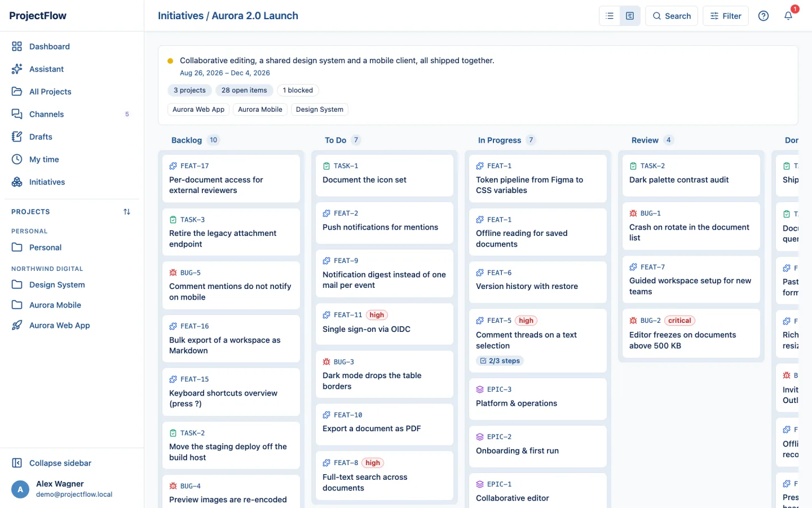Screen dimensions: 812x508
Task: Open the "Editor freezes on documents" card
Action: tap(691, 334)
